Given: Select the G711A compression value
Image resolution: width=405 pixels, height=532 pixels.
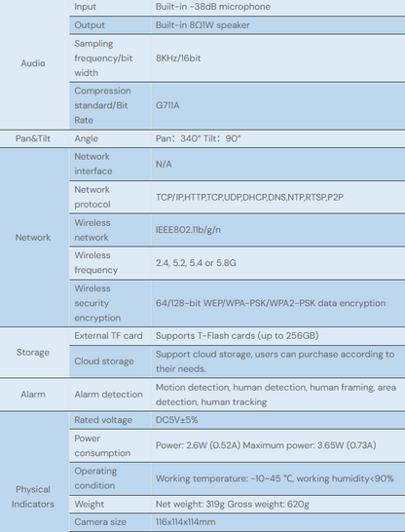Looking at the screenshot, I should tap(167, 105).
